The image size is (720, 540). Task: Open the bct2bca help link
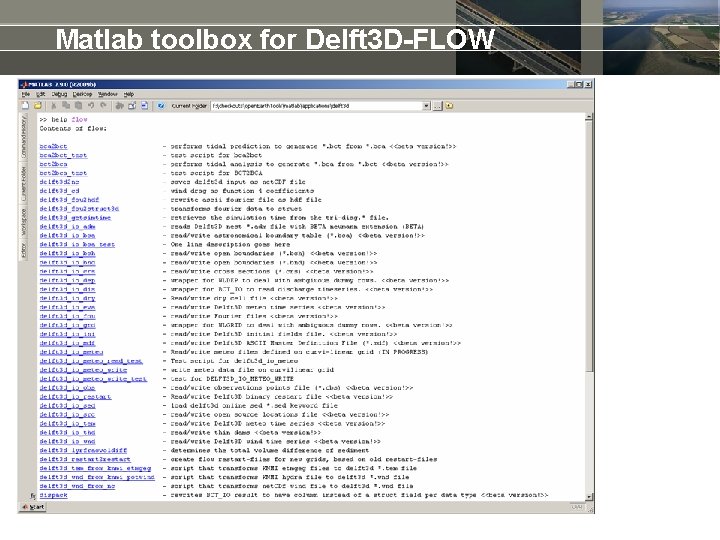pyautogui.click(x=53, y=164)
